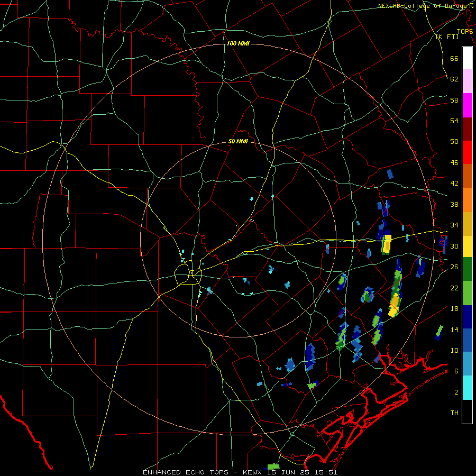
Task: Select the navy blue legend swatch
Action: pyautogui.click(x=467, y=317)
